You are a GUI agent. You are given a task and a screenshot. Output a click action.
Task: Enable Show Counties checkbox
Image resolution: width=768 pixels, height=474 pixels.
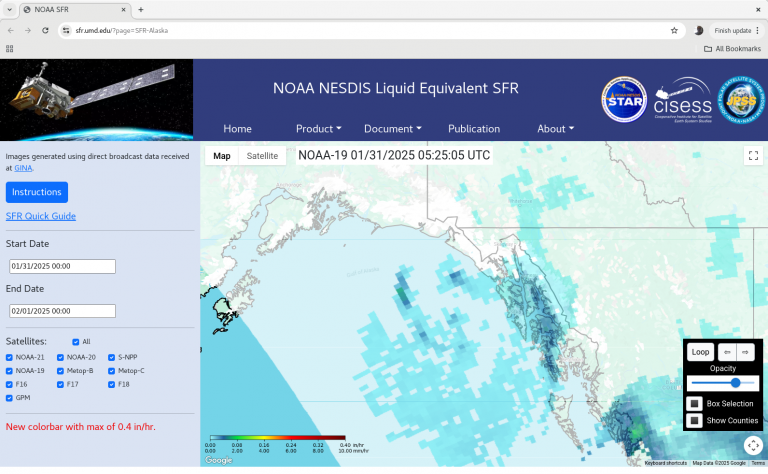pos(694,421)
